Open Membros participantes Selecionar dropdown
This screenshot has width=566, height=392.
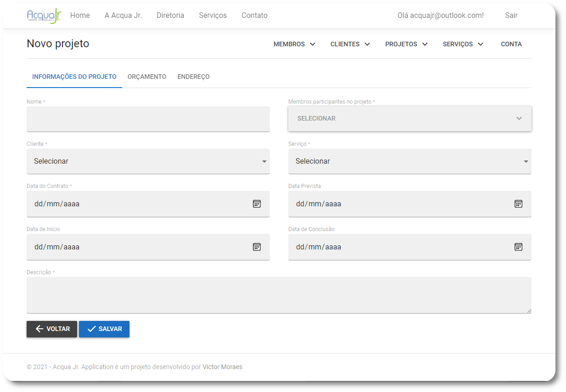coord(409,118)
